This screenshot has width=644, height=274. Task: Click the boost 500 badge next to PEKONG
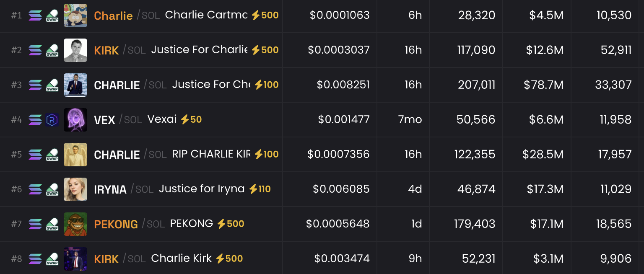(x=230, y=224)
